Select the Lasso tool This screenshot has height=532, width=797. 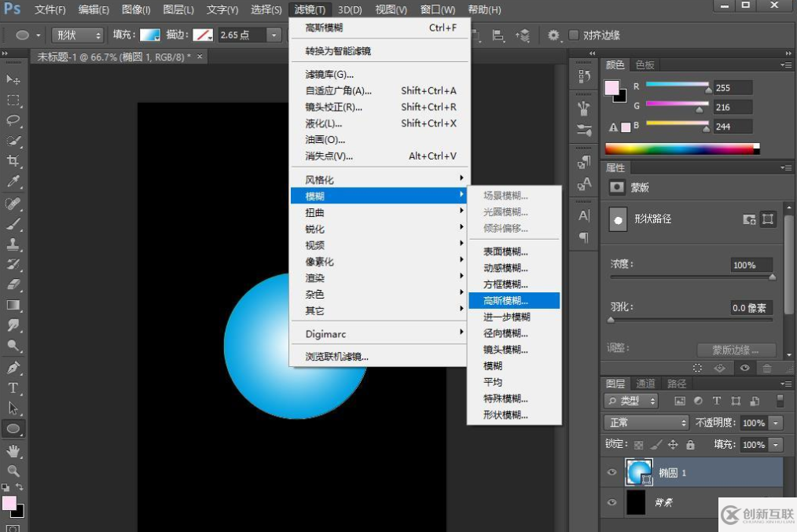click(x=13, y=120)
